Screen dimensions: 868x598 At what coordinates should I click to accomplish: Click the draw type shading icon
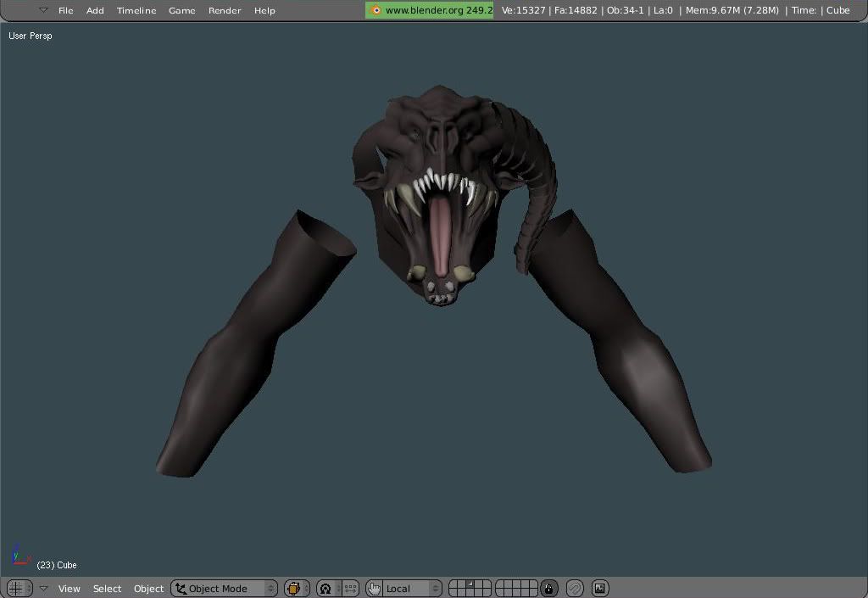pyautogui.click(x=294, y=588)
